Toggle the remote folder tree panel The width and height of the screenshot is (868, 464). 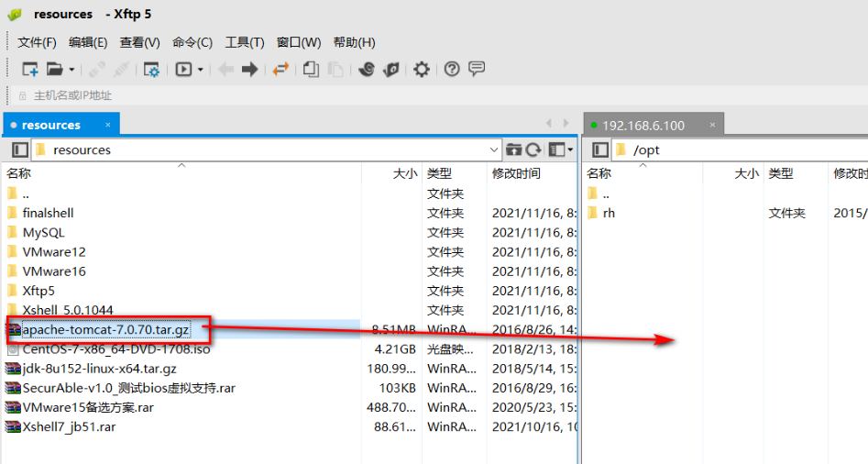(600, 149)
